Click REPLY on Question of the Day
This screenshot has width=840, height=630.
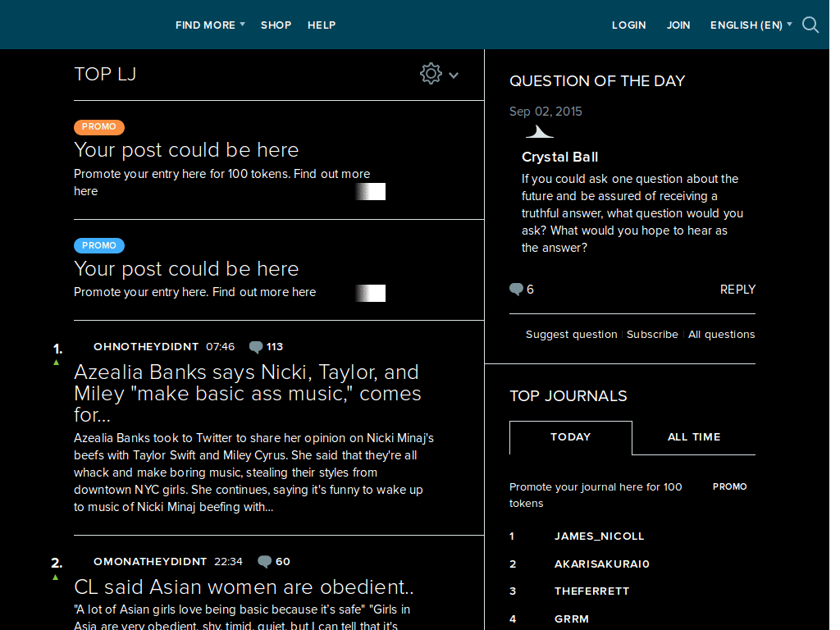737,290
